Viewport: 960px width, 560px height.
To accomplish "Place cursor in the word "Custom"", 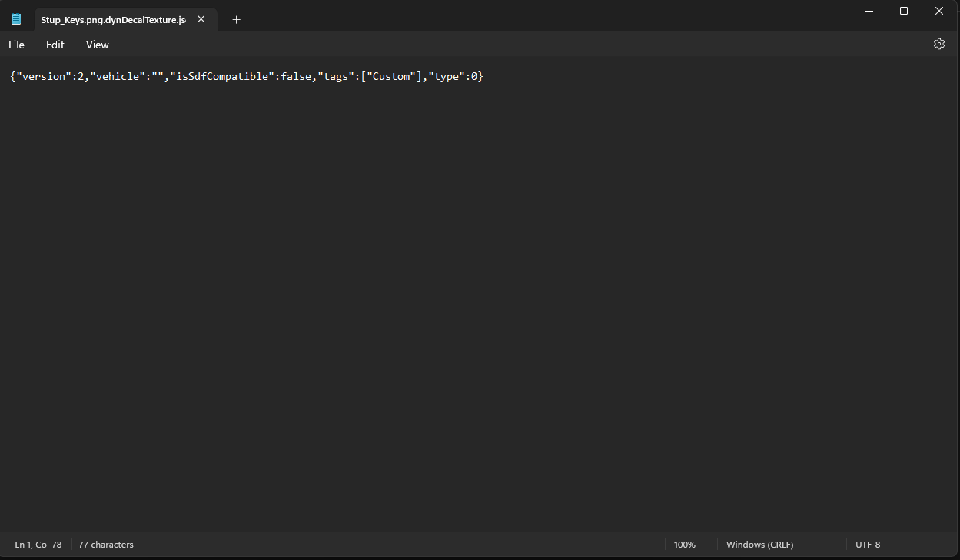I will 391,77.
